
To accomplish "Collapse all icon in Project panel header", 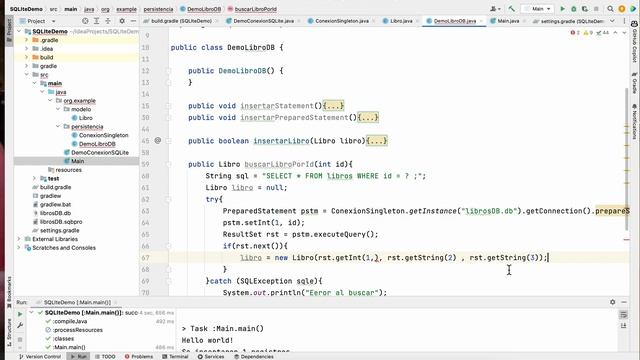I will point(108,21).
